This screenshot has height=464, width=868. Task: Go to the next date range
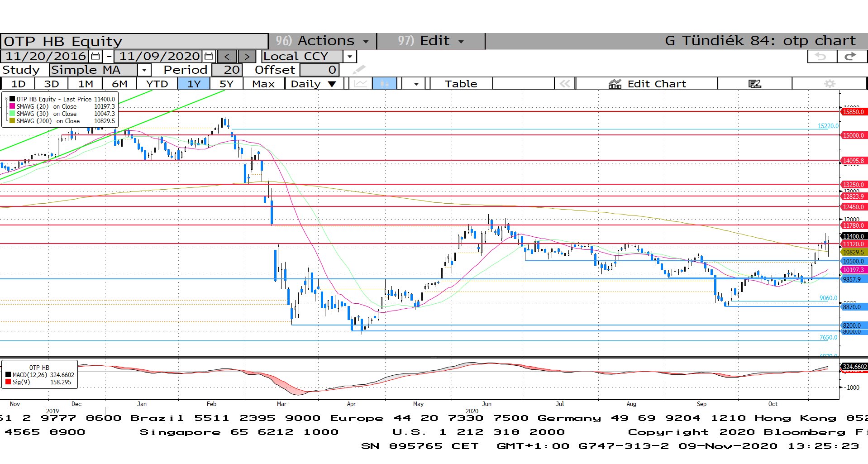(247, 56)
